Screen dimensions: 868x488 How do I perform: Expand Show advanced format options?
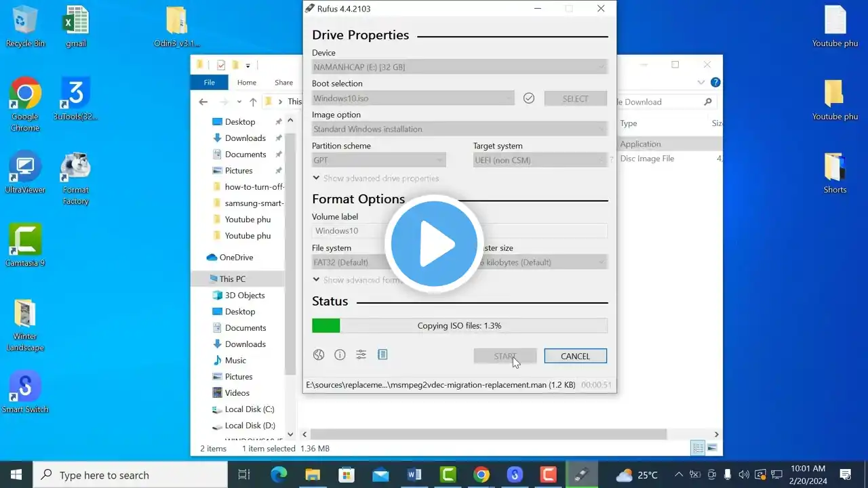click(x=359, y=280)
